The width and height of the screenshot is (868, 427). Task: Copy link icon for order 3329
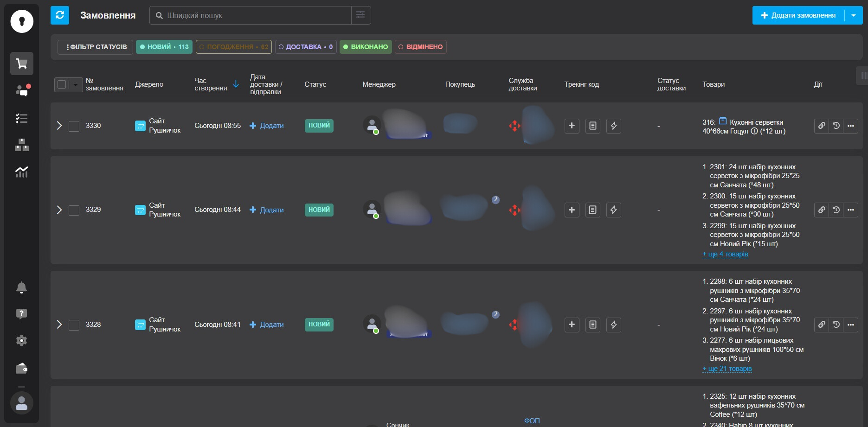[x=822, y=210]
